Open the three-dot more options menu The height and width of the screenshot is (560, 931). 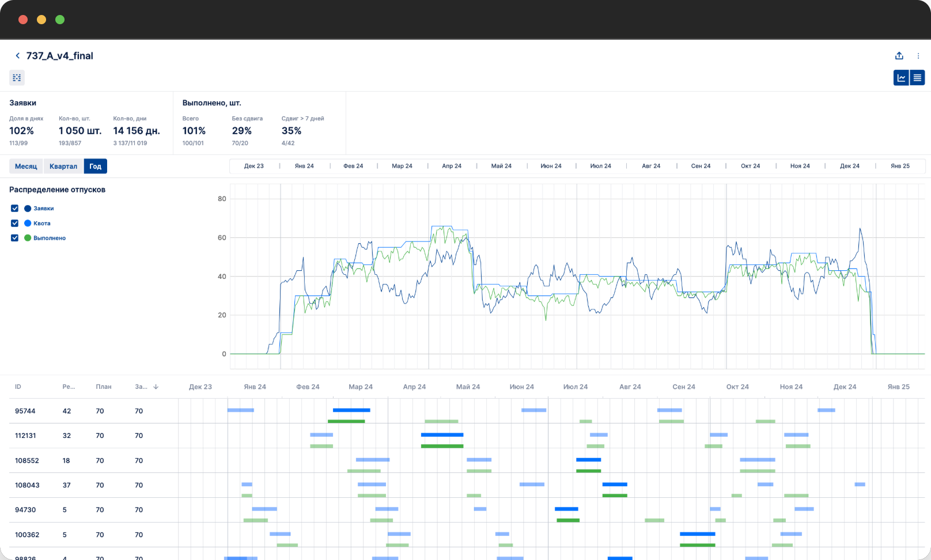(x=918, y=56)
